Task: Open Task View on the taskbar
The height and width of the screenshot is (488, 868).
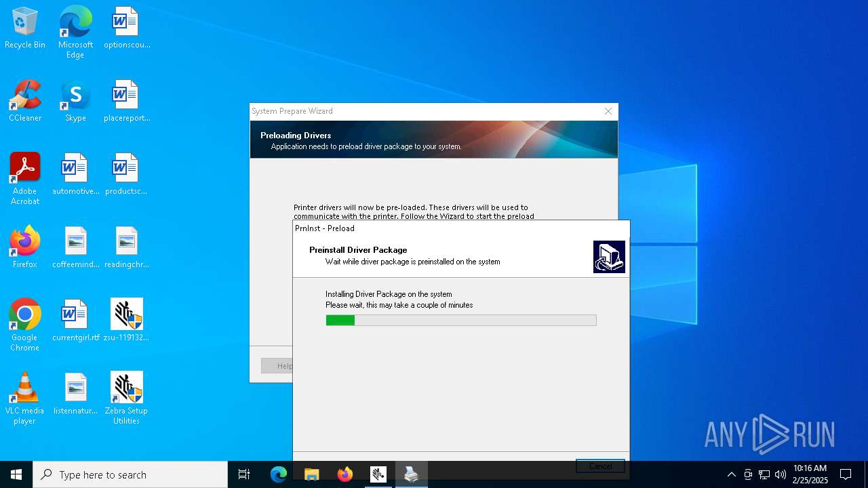Action: coord(244,474)
